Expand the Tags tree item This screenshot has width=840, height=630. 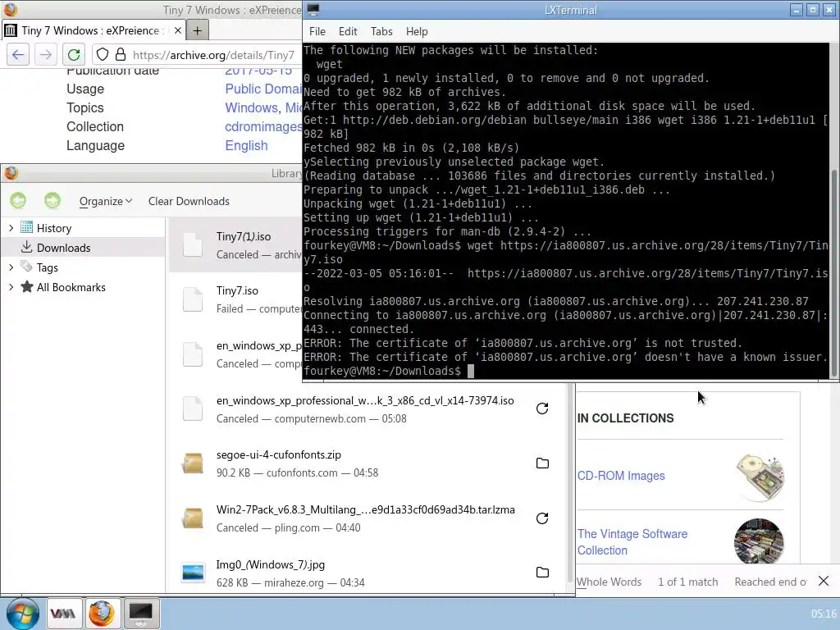(x=11, y=267)
